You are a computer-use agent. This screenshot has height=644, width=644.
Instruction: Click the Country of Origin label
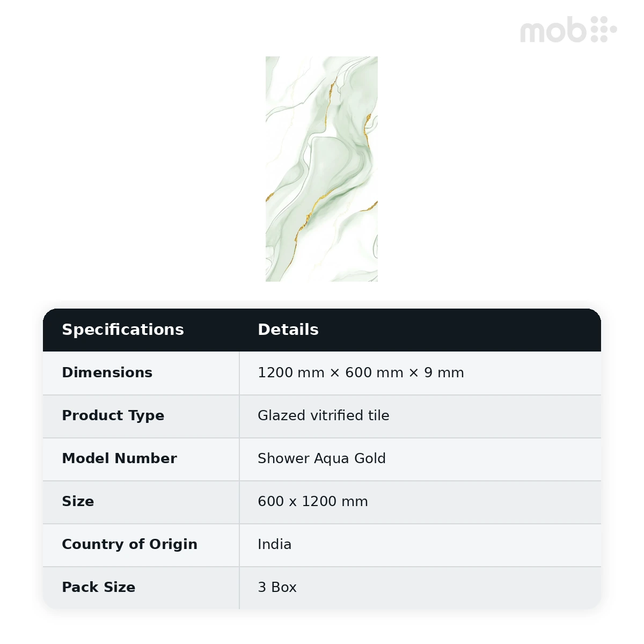point(130,545)
